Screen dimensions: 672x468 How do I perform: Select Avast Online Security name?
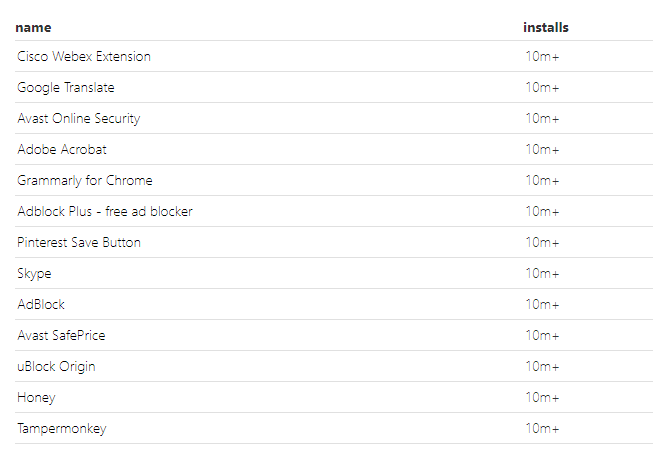(79, 118)
